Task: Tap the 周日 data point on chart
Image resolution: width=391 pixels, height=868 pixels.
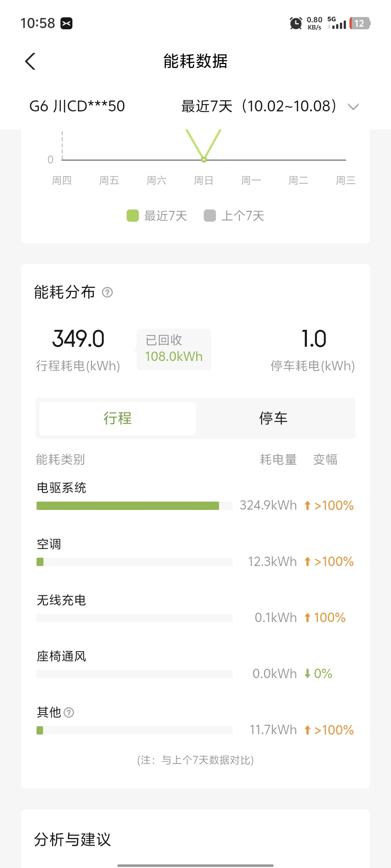Action: (x=204, y=159)
